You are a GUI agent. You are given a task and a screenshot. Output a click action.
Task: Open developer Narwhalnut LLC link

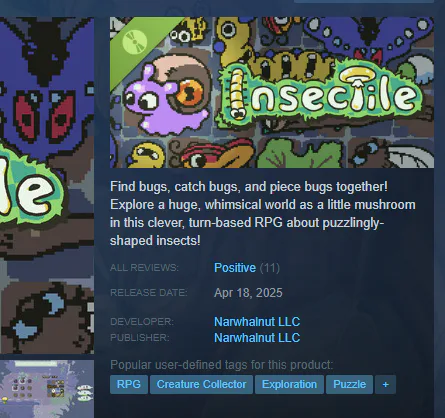click(x=257, y=322)
